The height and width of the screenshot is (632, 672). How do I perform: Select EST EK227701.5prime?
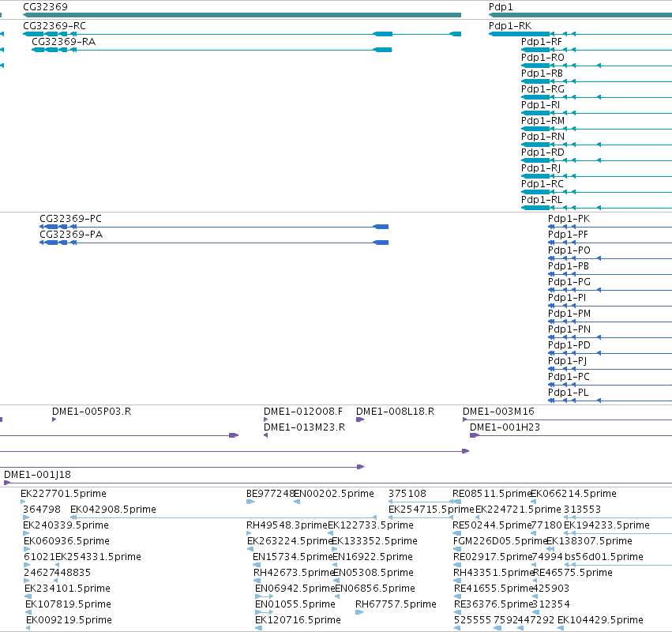(x=63, y=494)
